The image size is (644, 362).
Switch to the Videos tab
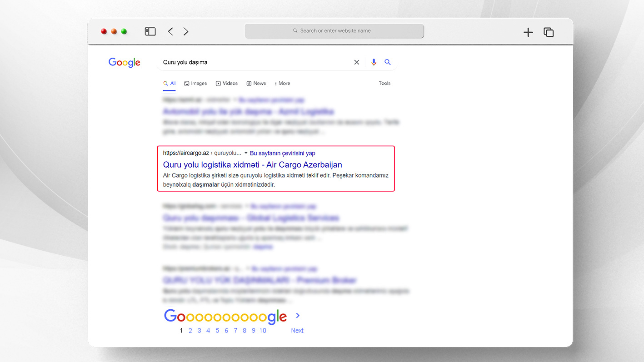point(227,84)
